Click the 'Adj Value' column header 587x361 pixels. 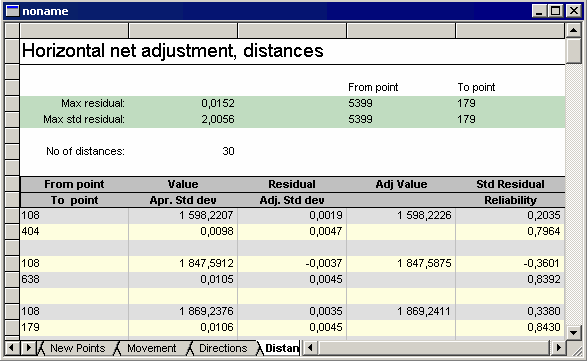coord(401,184)
